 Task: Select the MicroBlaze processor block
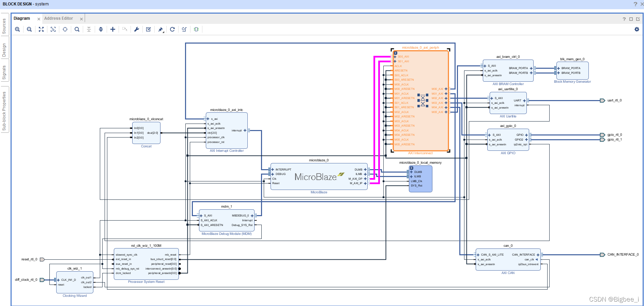point(319,177)
